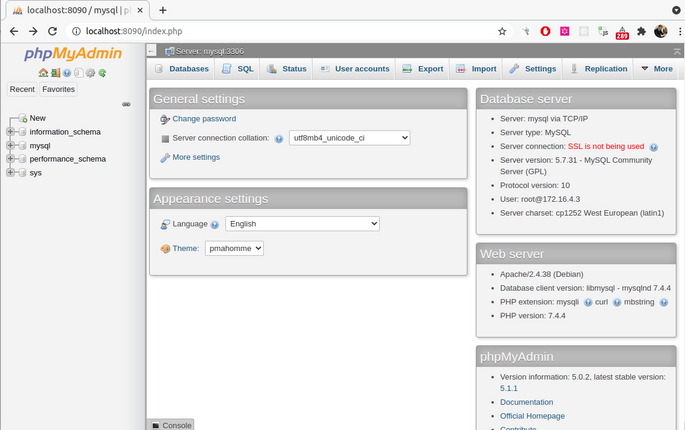Open the Server connection collation dropdown
The height and width of the screenshot is (430, 685).
tap(349, 138)
